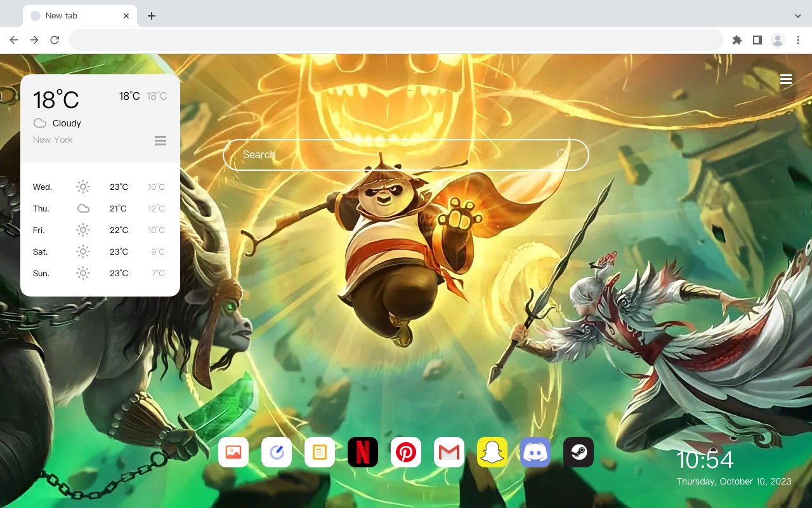Open Chrome's three-dot menu
This screenshot has width=812, height=508.
[798, 40]
